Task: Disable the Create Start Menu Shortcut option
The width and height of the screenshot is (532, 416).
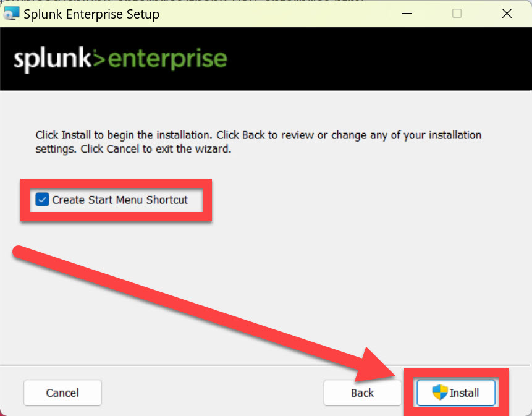Action: tap(42, 200)
